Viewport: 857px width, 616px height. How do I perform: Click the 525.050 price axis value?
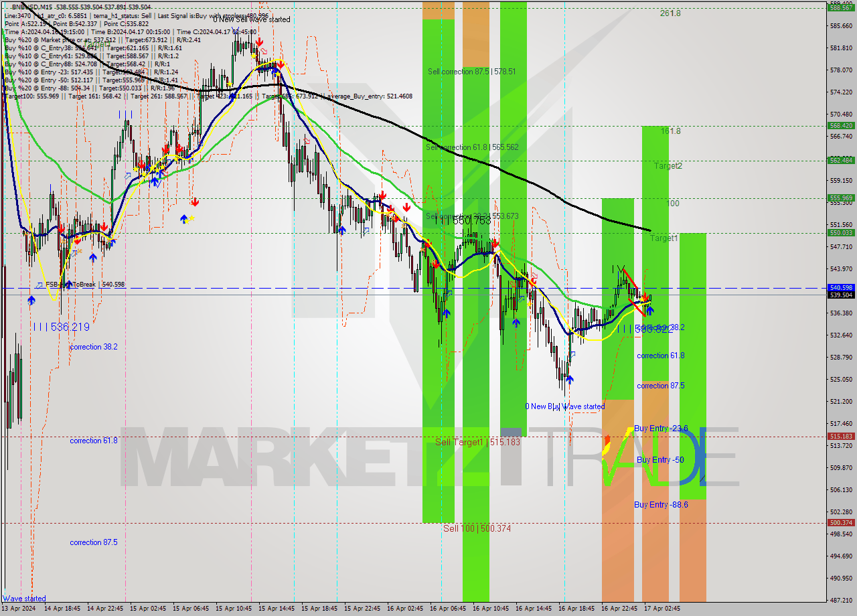click(x=841, y=379)
